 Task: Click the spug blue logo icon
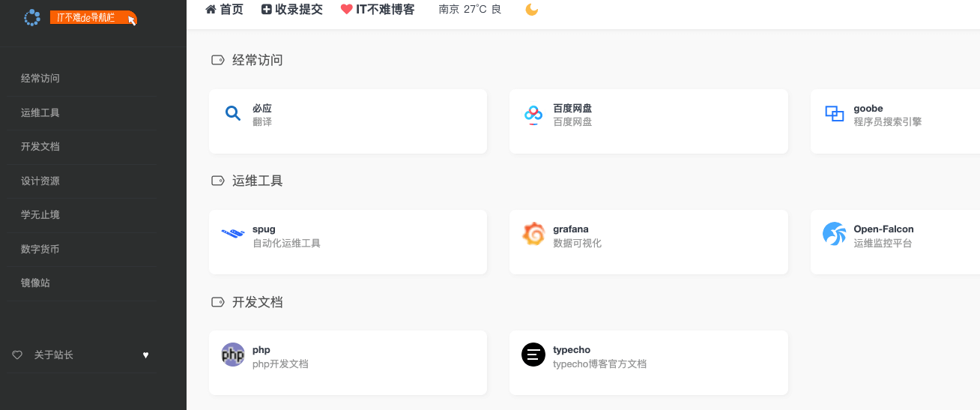(x=233, y=234)
